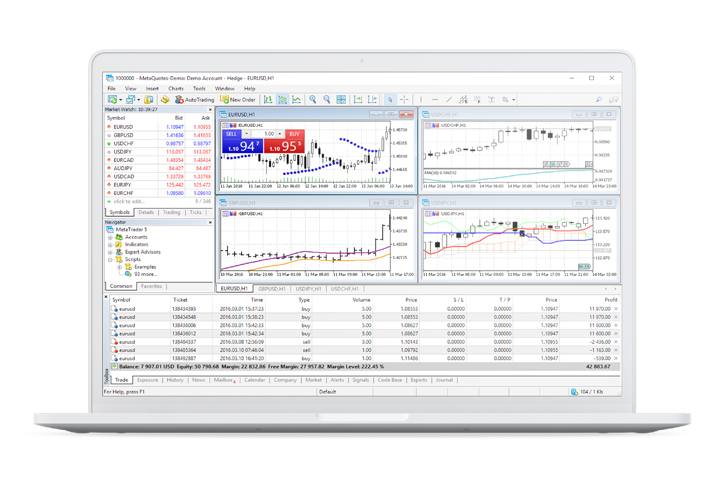Open the Charts menu

pyautogui.click(x=176, y=88)
